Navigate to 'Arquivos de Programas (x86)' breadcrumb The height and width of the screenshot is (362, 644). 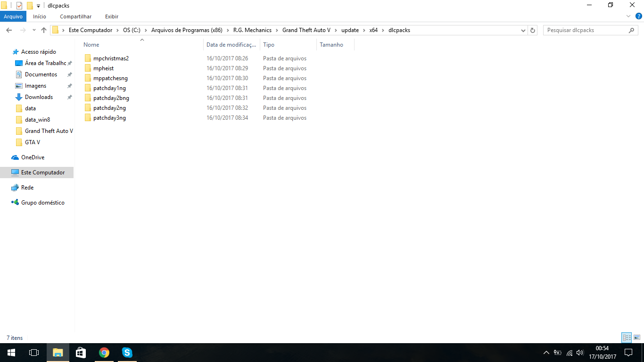tap(187, 30)
